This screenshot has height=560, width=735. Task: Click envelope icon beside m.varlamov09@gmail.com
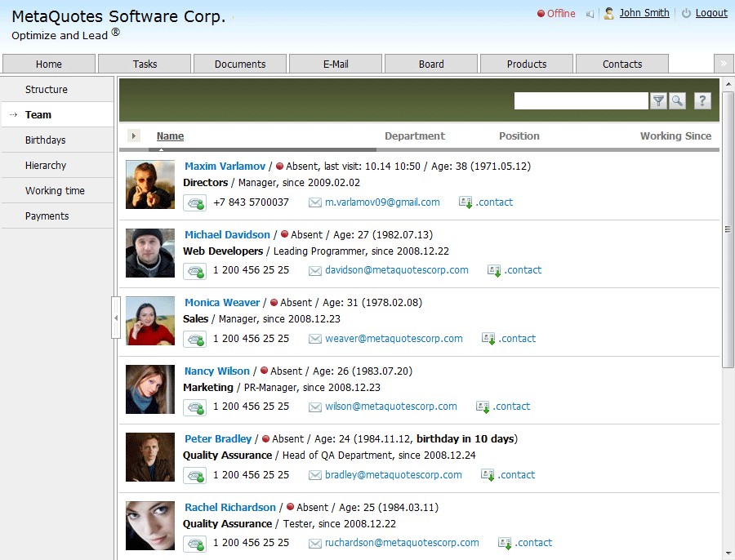(x=315, y=202)
